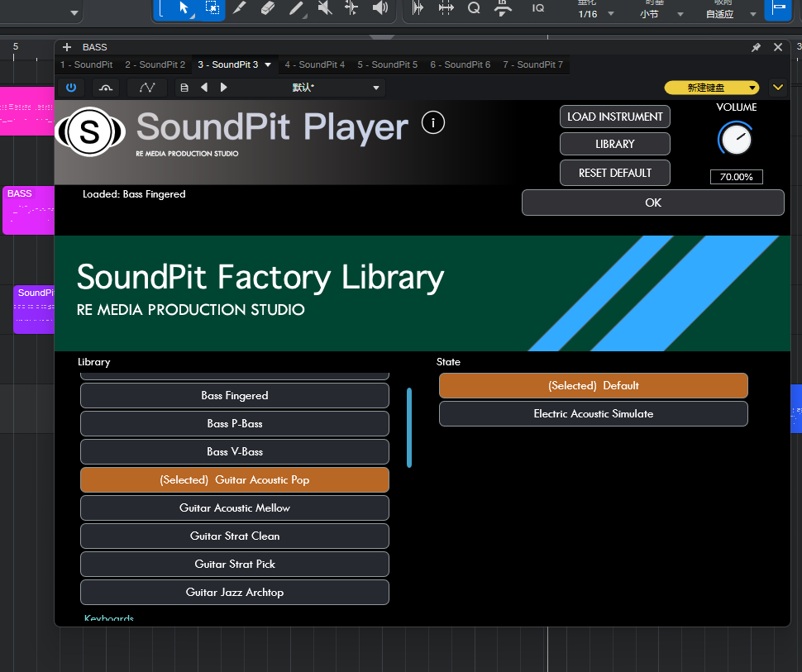Viewport: 802px width, 672px height.
Task: Choose the Guitar Strat Pick instrument
Action: [235, 564]
